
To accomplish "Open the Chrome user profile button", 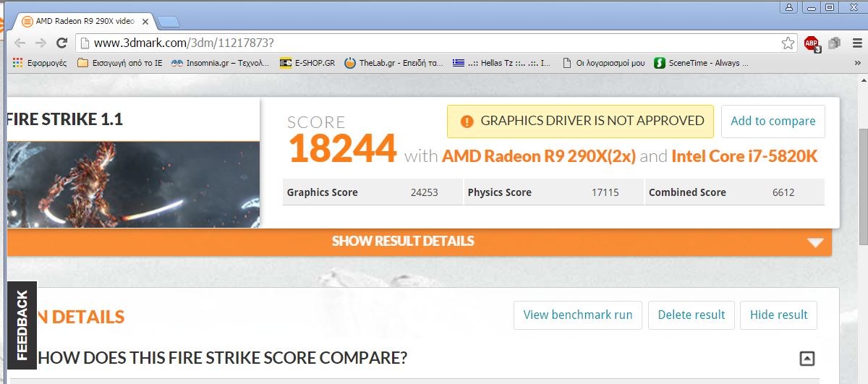I will 788,7.
